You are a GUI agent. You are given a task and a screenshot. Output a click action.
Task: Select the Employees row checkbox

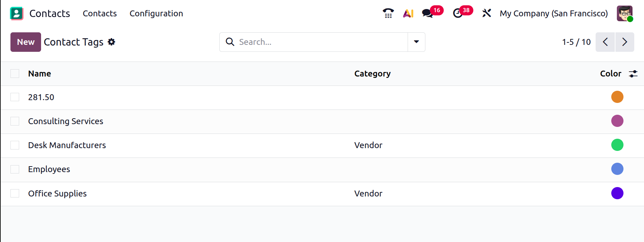15,169
